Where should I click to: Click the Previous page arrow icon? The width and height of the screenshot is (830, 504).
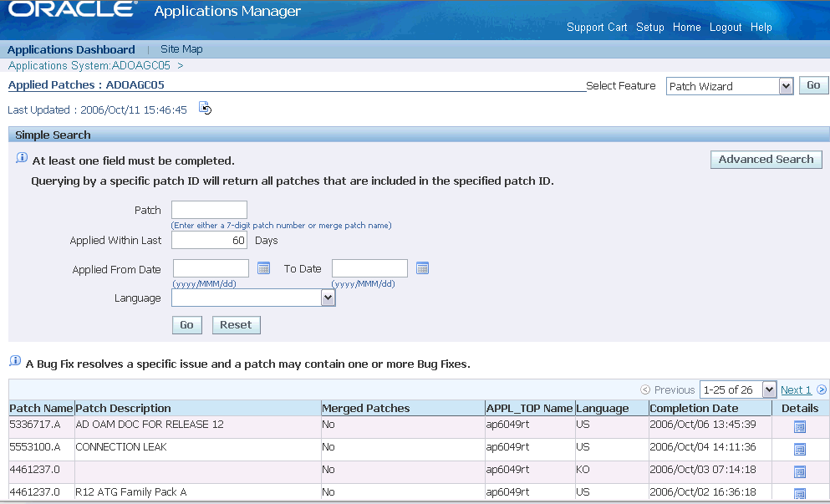[x=645, y=389]
